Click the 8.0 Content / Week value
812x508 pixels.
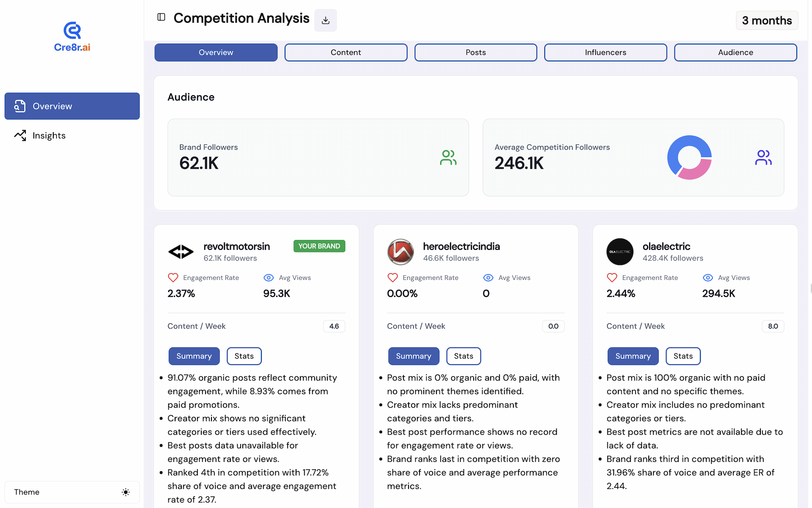pyautogui.click(x=773, y=326)
